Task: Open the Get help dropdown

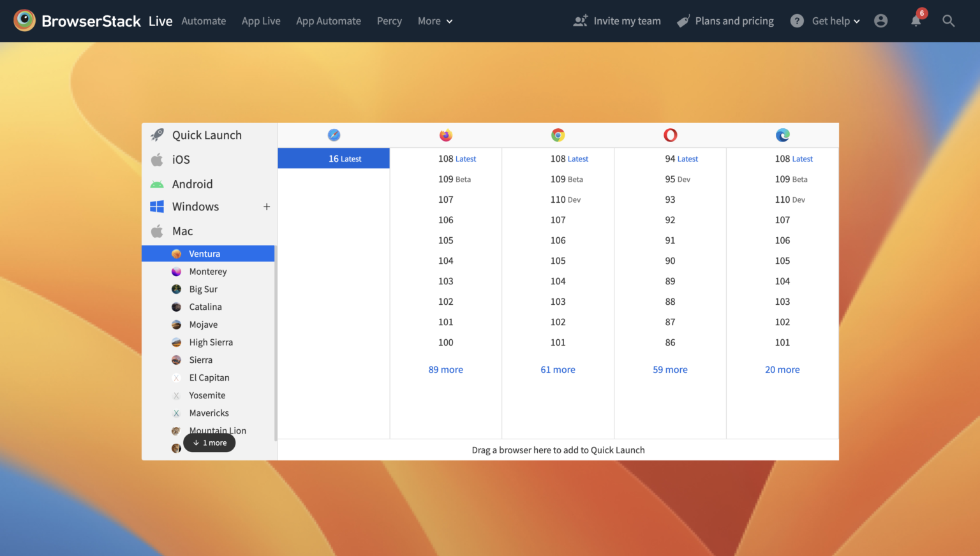Action: point(826,21)
